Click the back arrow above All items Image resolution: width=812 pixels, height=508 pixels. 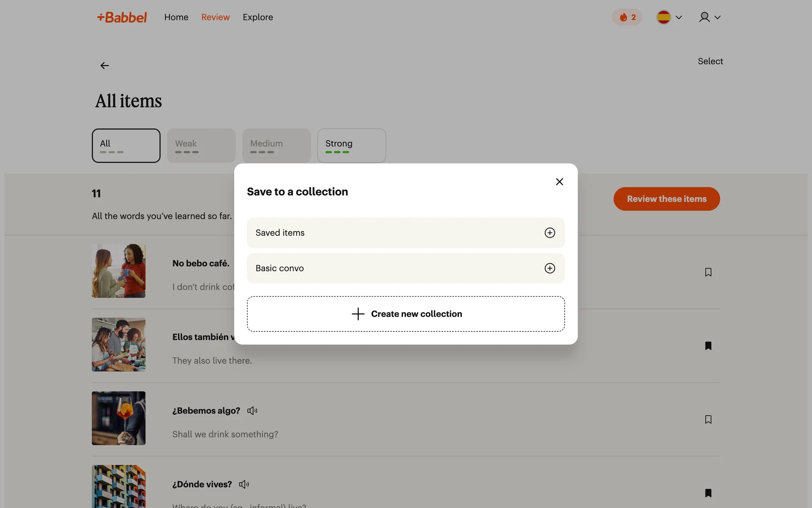click(x=104, y=66)
